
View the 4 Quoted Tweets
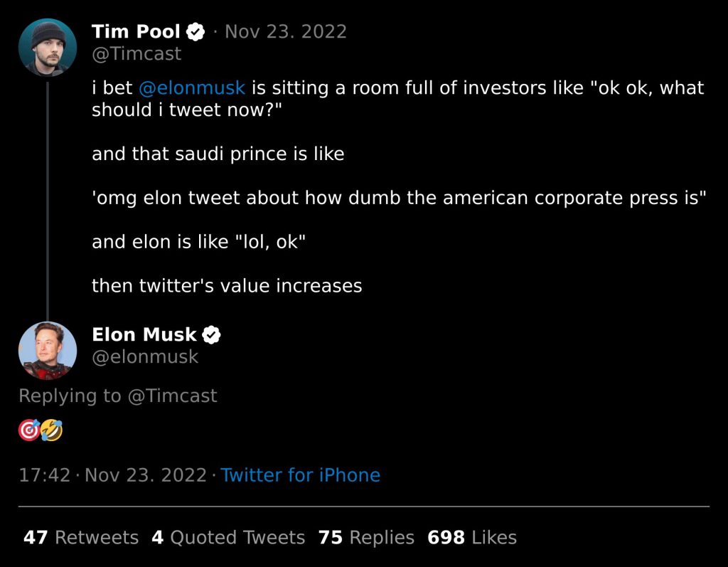pyautogui.click(x=228, y=538)
